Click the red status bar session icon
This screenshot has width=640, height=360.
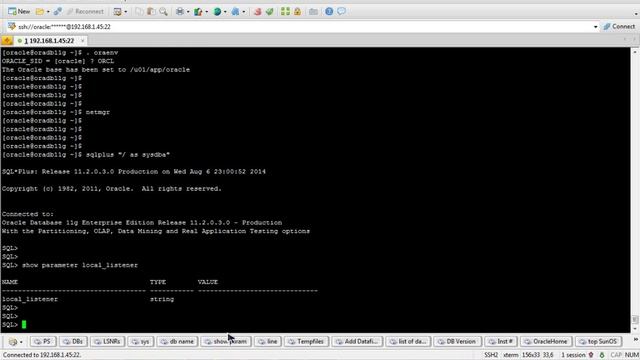coord(591,355)
